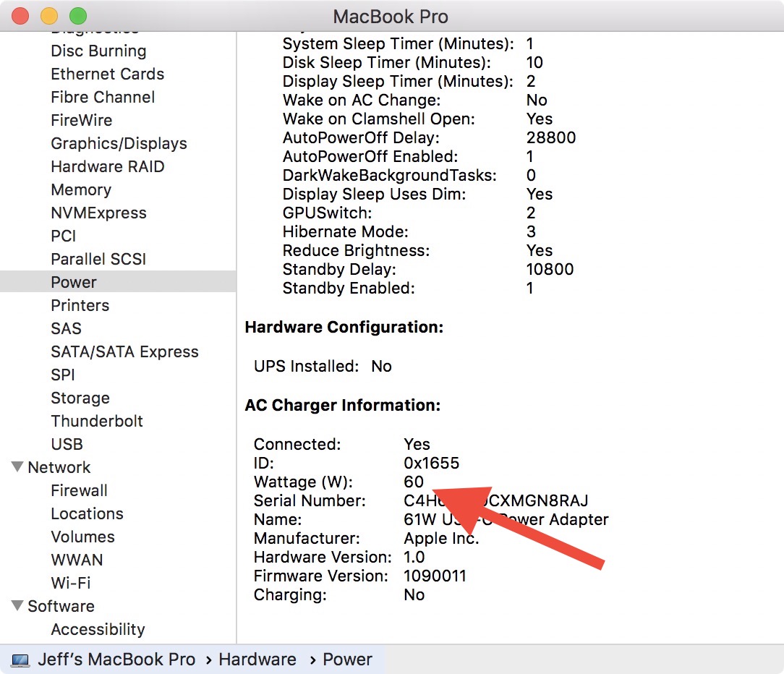The image size is (784, 674).
Task: Click the Wattage value 60
Action: tap(414, 482)
